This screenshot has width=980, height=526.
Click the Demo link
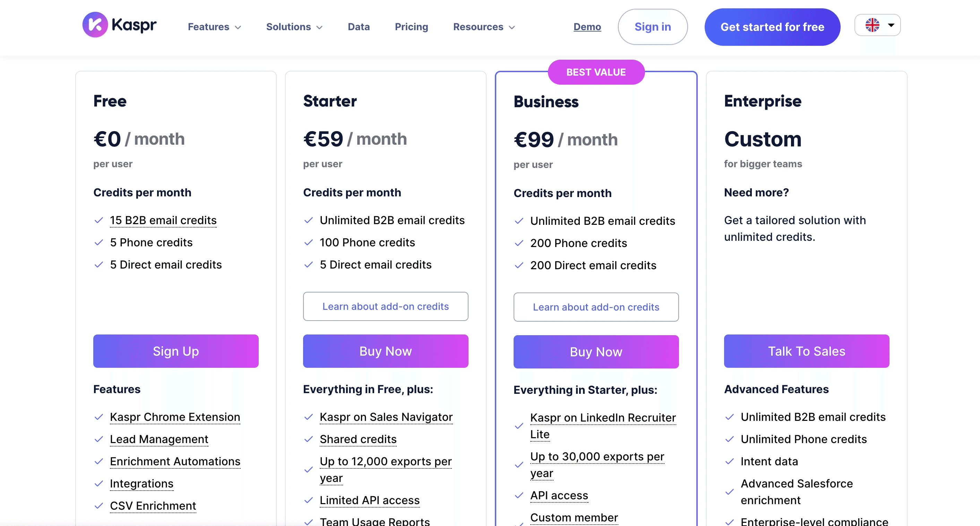587,27
